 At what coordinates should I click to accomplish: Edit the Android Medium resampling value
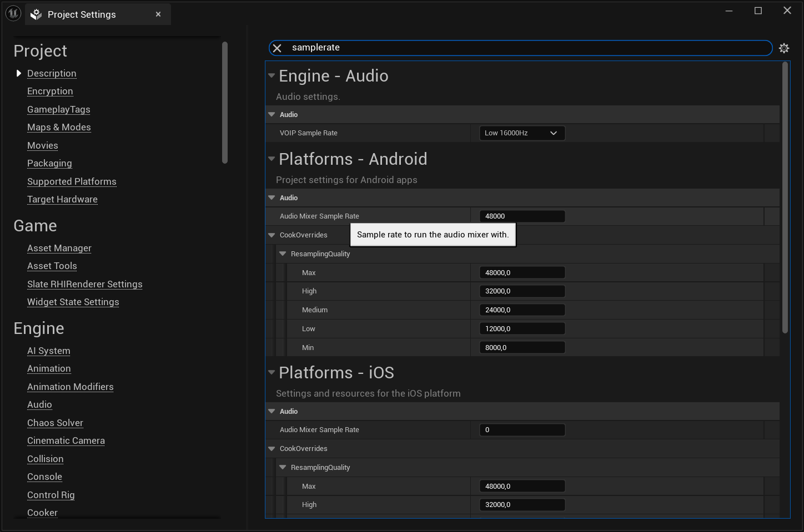click(521, 310)
